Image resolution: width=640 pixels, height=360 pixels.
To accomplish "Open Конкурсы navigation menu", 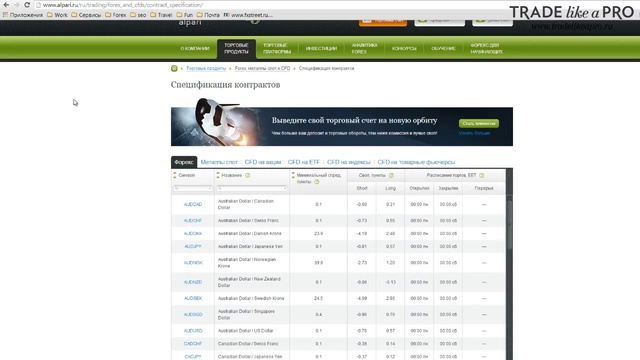I will tap(404, 49).
